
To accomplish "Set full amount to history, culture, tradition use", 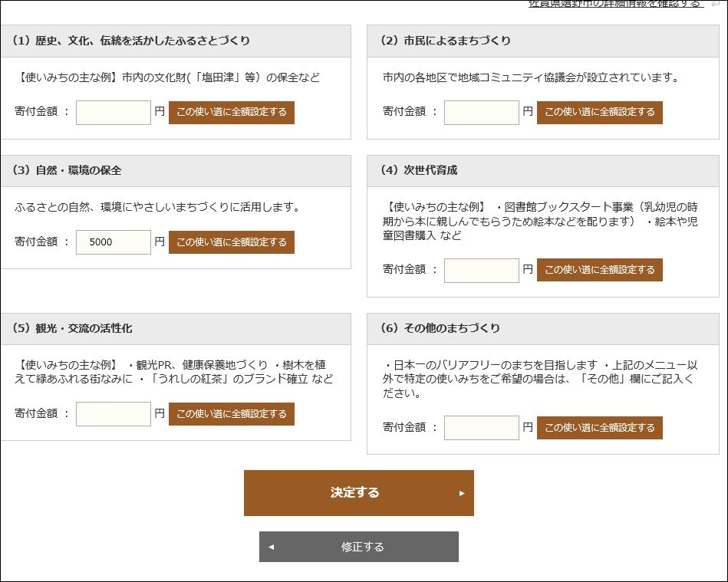I will [x=231, y=112].
